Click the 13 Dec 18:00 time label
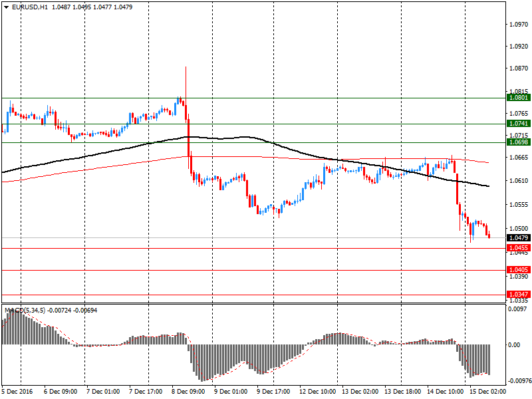Viewport: 532px width, 399px height. click(403, 392)
